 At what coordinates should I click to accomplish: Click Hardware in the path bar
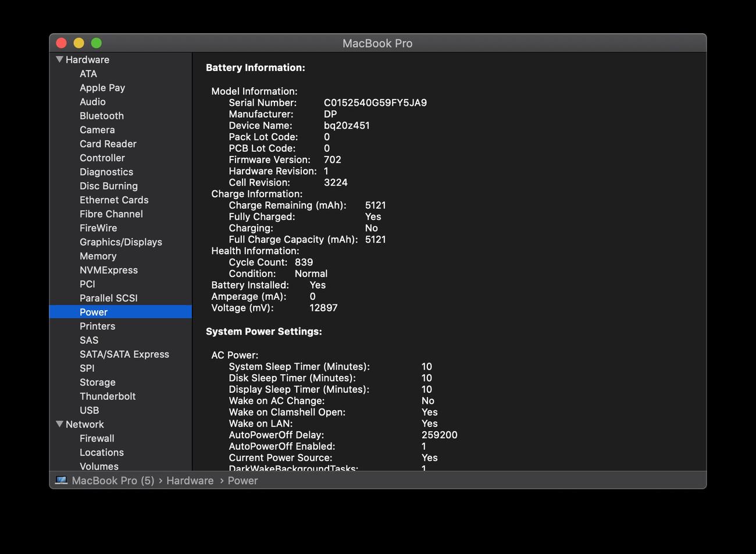190,481
